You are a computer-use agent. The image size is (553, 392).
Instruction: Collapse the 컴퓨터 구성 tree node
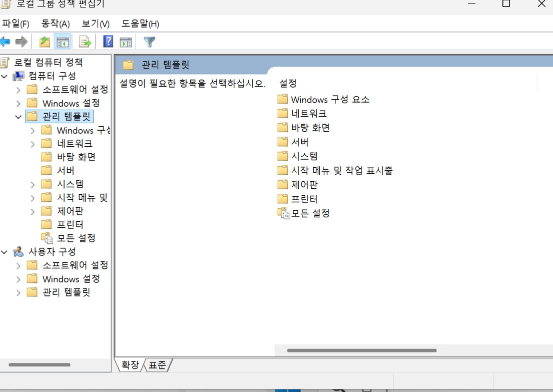coord(5,76)
